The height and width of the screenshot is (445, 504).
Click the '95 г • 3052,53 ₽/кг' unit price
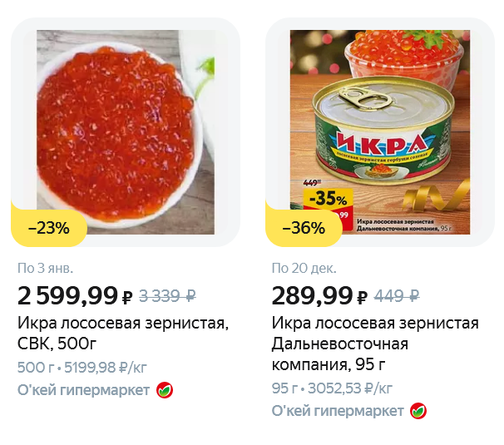[332, 388]
